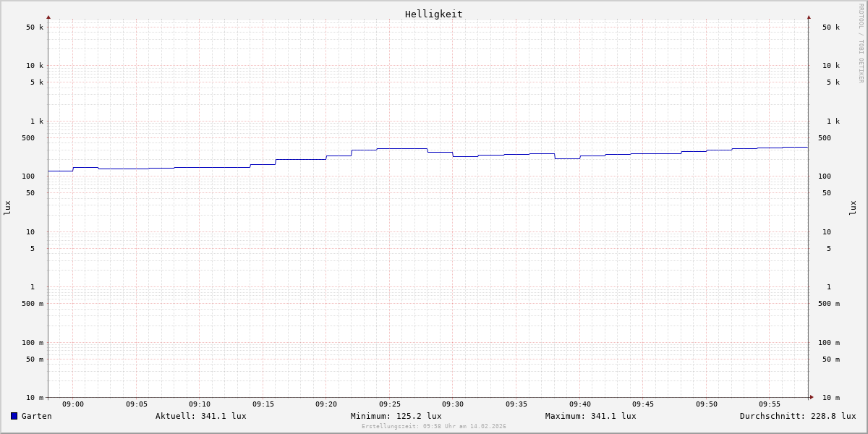Click the 09:25 time axis label
The image size is (868, 434).
(x=389, y=404)
